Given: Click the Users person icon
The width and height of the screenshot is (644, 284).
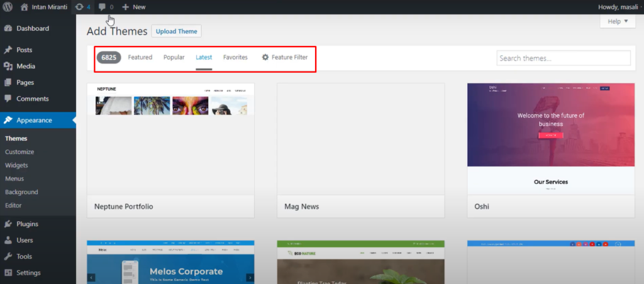Looking at the screenshot, I should coord(8,240).
